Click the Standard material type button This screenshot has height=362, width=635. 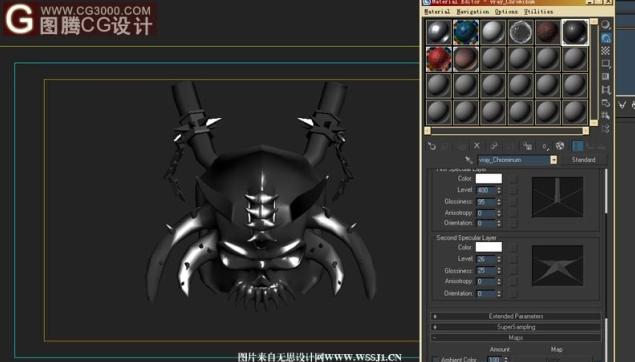[x=583, y=160]
